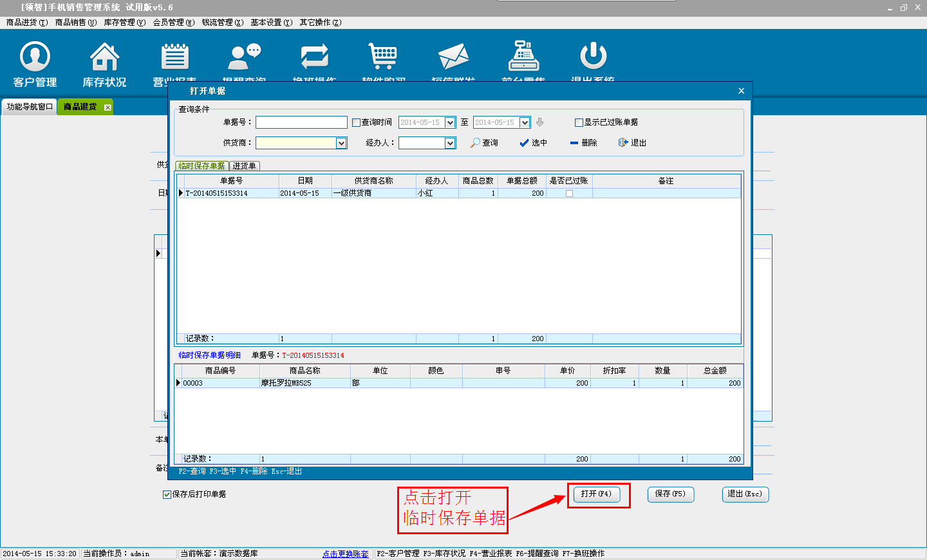The image size is (927, 560).
Task: Open the 经办人 dropdown
Action: pyautogui.click(x=450, y=144)
